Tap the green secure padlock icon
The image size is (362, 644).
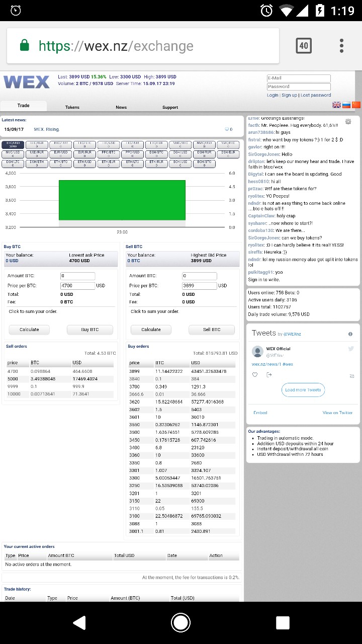coord(24,46)
